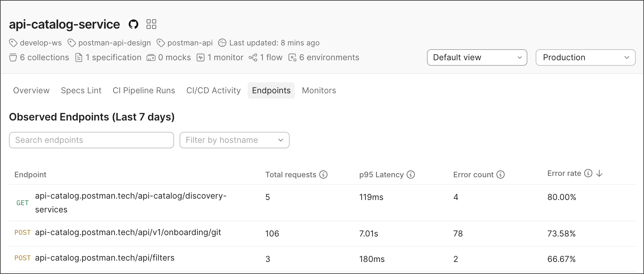Screen dimensions: 644x274
Task: Click the p95 Latency column header
Action: 382,175
